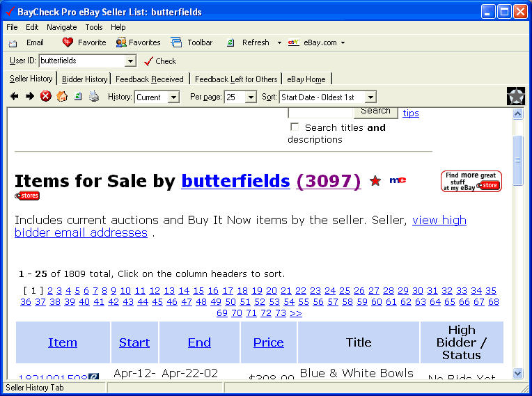The width and height of the screenshot is (532, 396).
Task: Click the red feedback star icon
Action: tap(375, 181)
